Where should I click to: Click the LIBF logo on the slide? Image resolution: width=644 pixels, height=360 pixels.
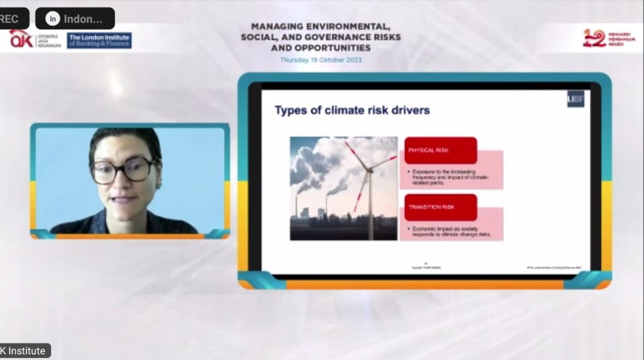click(575, 99)
